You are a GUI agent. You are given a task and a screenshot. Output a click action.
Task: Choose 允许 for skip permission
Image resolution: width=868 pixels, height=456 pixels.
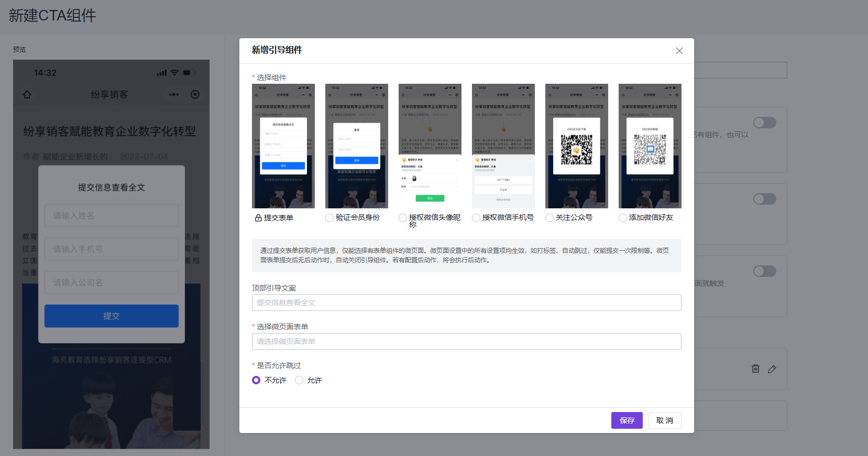(x=299, y=380)
